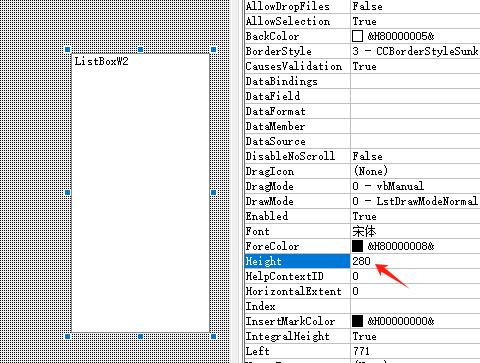Select the DataBindings property row

362,81
